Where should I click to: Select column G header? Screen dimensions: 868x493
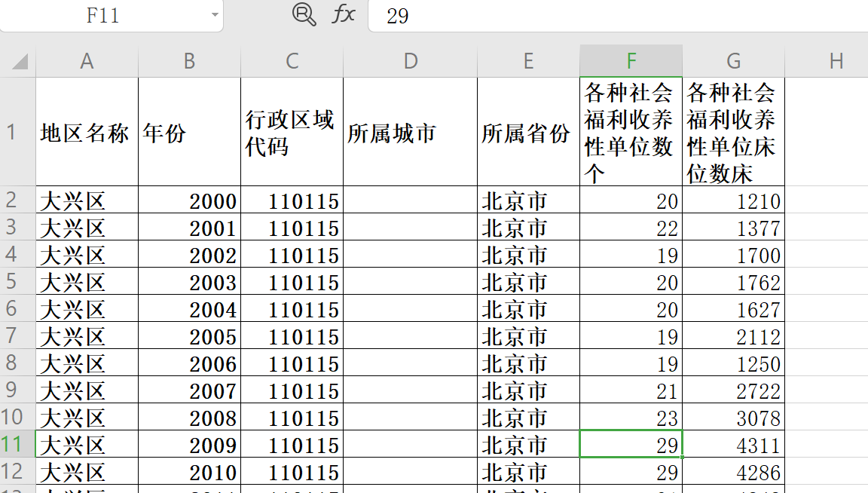(733, 61)
